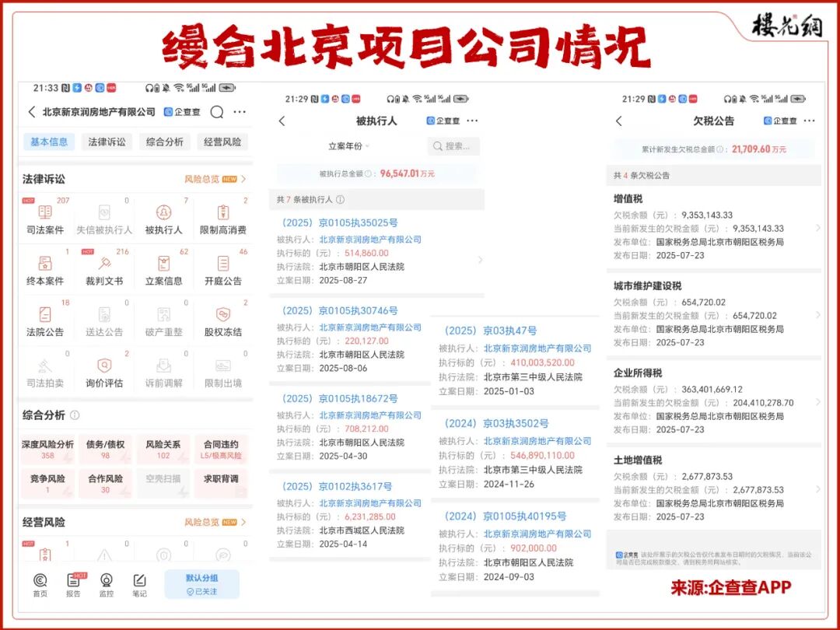Screen dimensions: 840x630
Task: Tap the 监控 bottom navigation icon
Action: 107,585
